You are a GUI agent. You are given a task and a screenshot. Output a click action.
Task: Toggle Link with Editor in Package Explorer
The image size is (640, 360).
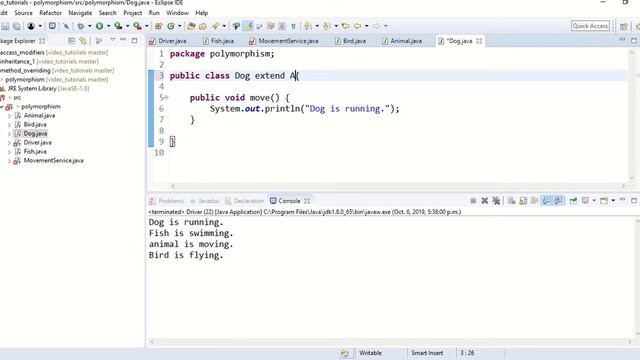pos(83,41)
